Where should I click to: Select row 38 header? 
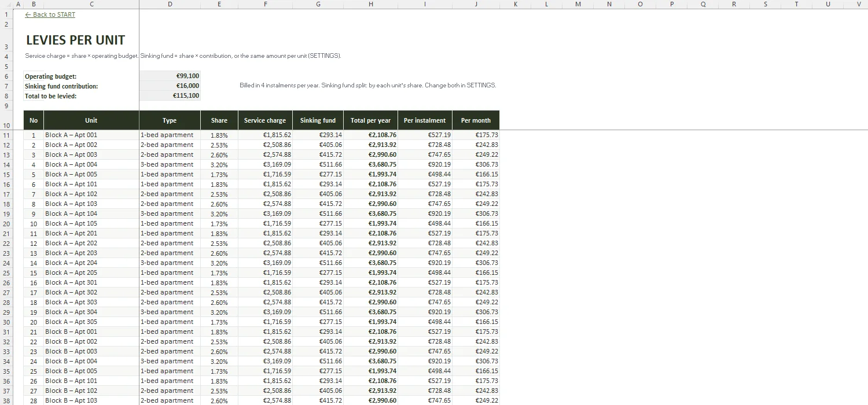[6, 400]
